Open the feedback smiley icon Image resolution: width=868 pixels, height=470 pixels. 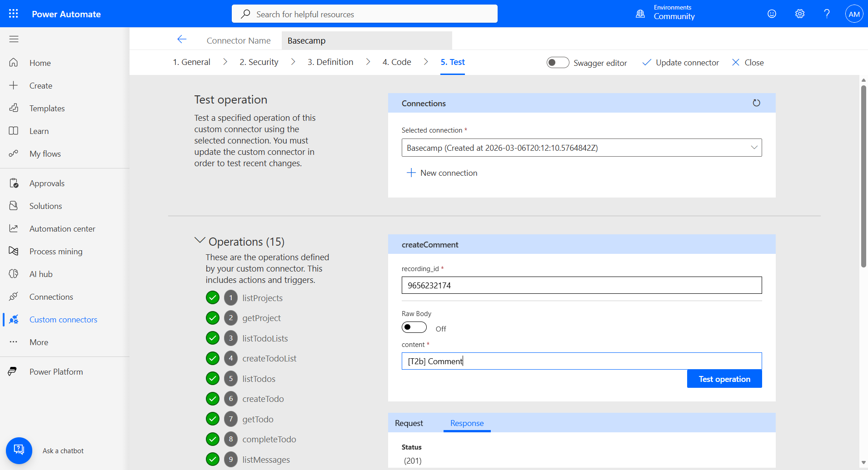click(772, 14)
